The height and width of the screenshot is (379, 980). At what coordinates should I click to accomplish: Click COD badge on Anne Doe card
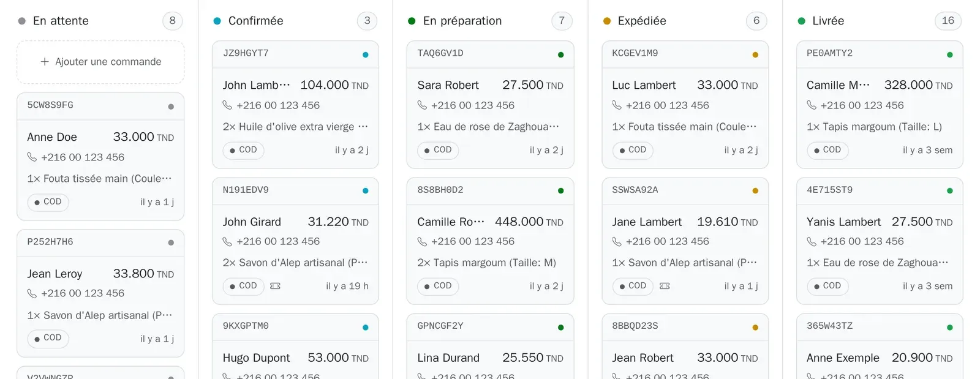48,202
